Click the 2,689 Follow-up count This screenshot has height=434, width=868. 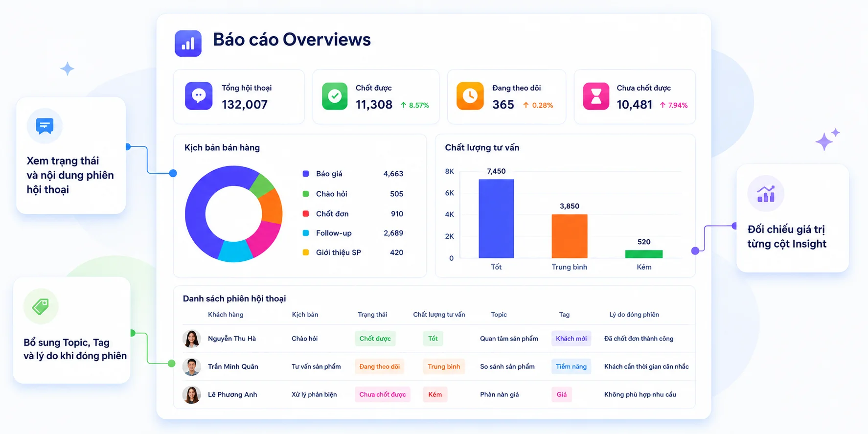tap(393, 233)
